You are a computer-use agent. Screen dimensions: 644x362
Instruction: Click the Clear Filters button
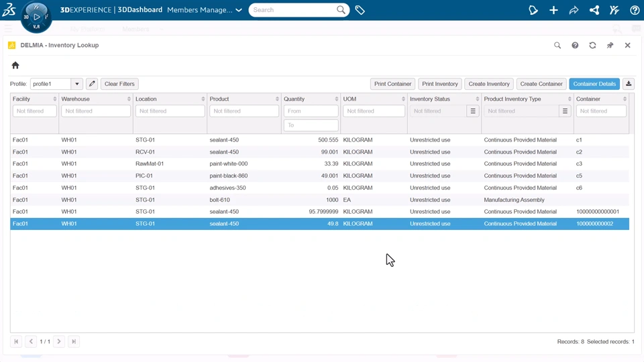click(x=119, y=84)
